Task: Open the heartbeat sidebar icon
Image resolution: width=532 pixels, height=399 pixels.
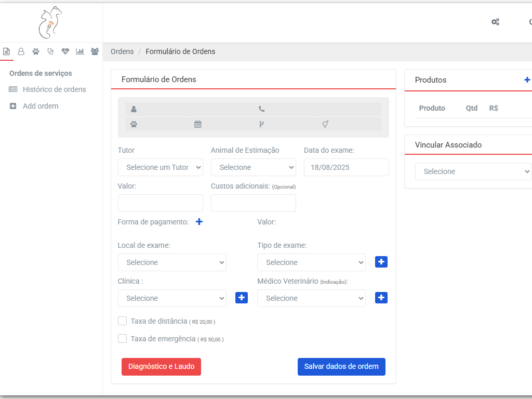Action: [x=65, y=51]
